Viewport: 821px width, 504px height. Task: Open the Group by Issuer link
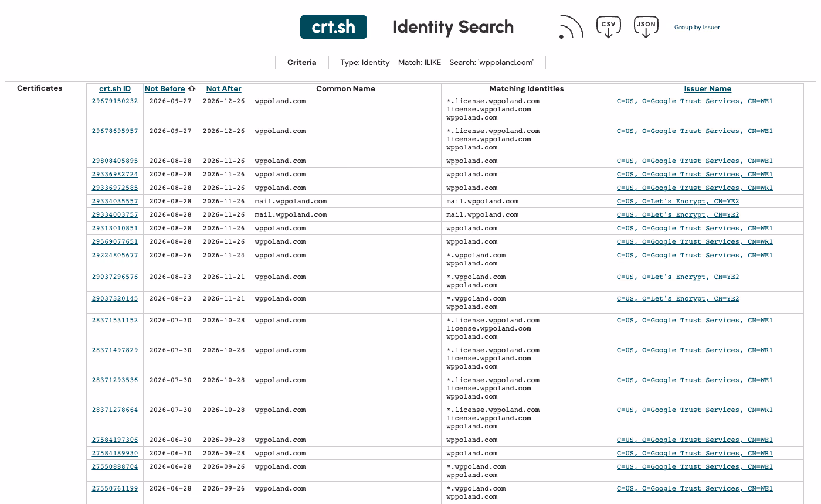click(x=697, y=28)
